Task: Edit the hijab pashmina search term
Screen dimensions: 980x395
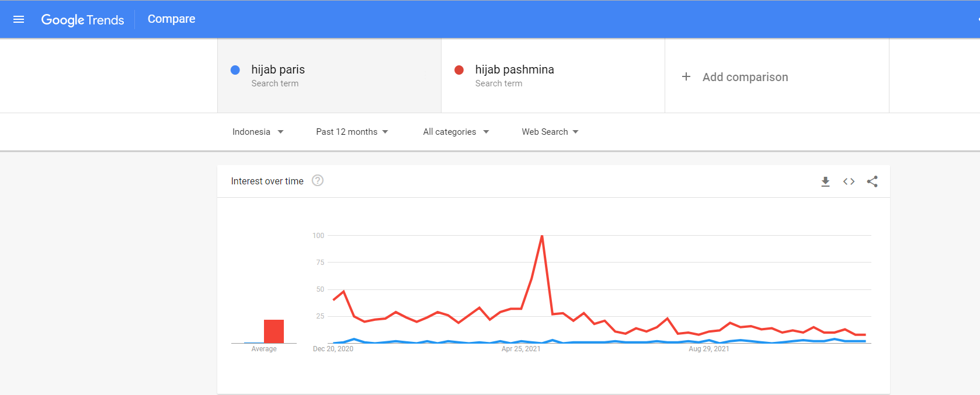Action: coord(553,76)
